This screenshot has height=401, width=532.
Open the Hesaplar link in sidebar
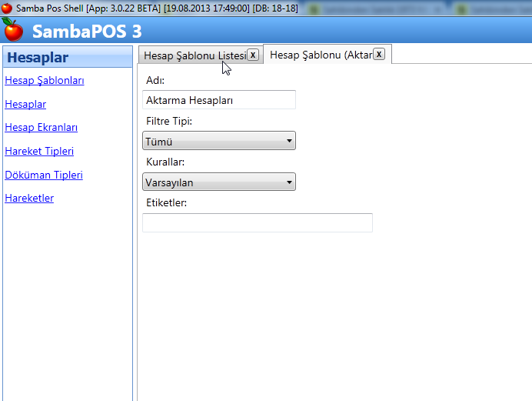pyautogui.click(x=25, y=104)
